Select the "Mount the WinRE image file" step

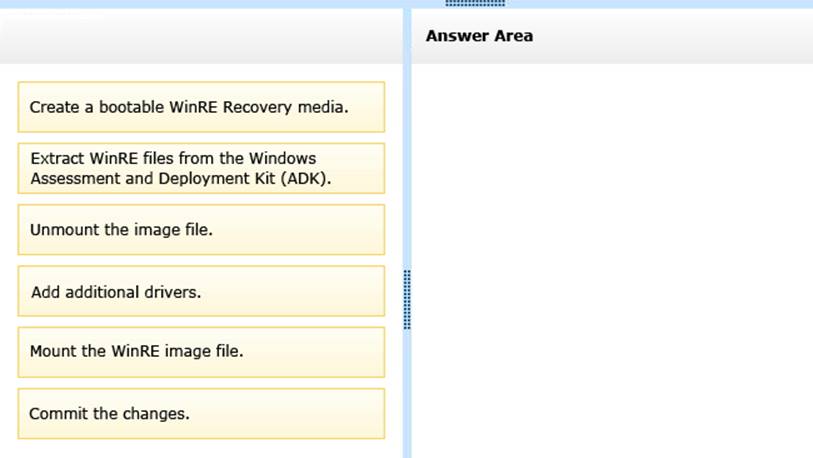click(x=200, y=352)
